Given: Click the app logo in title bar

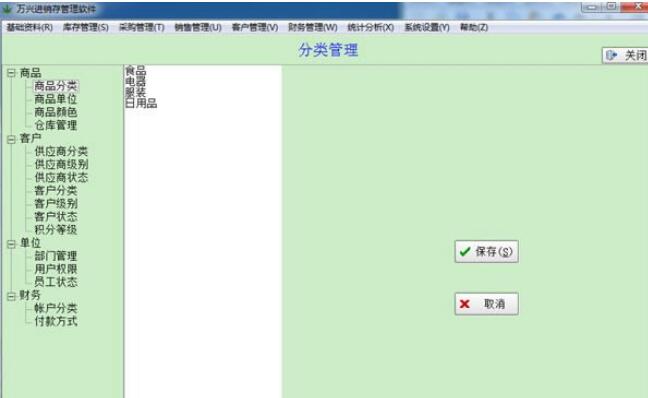Looking at the screenshot, I should point(7,8).
